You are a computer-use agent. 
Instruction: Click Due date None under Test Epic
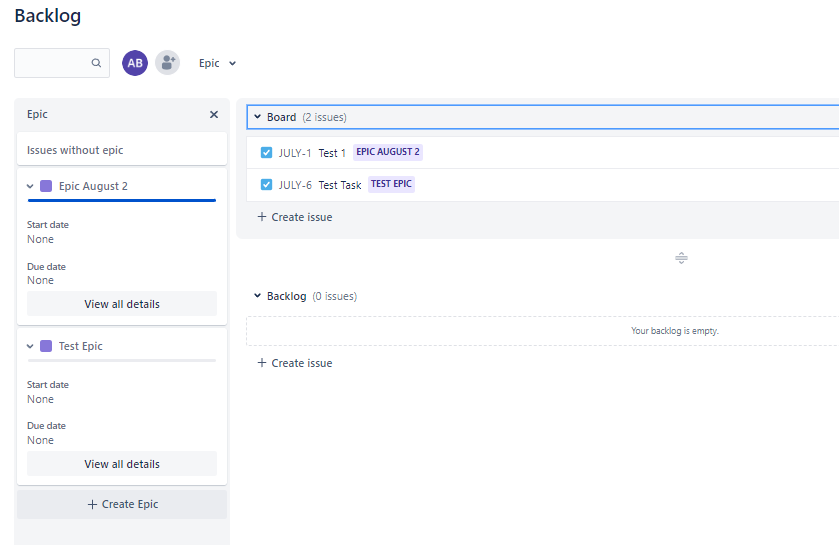pyautogui.click(x=47, y=433)
